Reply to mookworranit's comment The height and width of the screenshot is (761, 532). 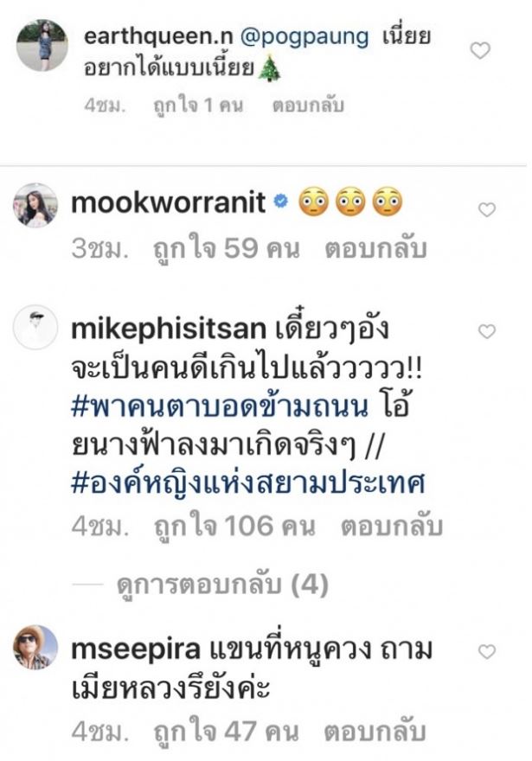(375, 249)
